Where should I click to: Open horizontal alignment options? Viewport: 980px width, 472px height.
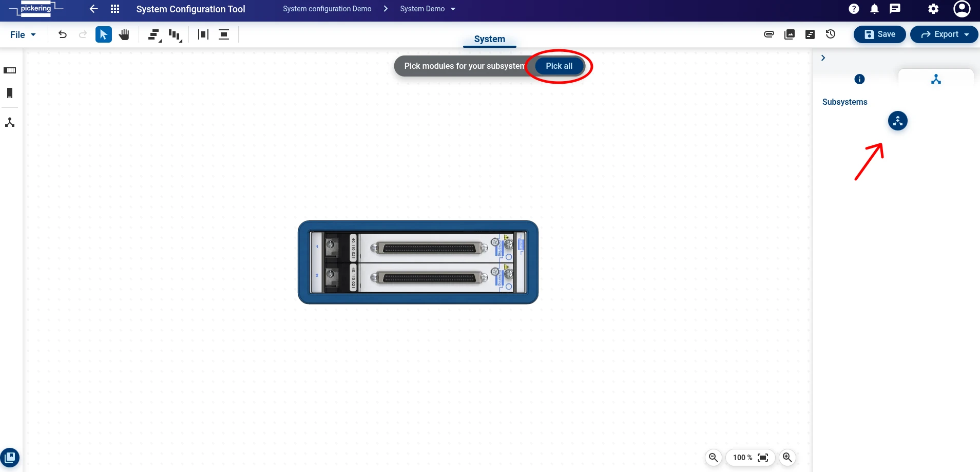[155, 35]
